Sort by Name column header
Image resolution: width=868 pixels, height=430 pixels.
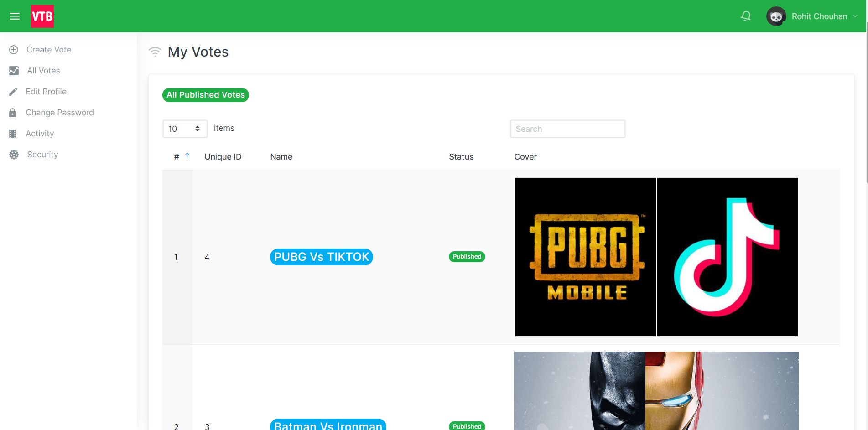coord(281,157)
